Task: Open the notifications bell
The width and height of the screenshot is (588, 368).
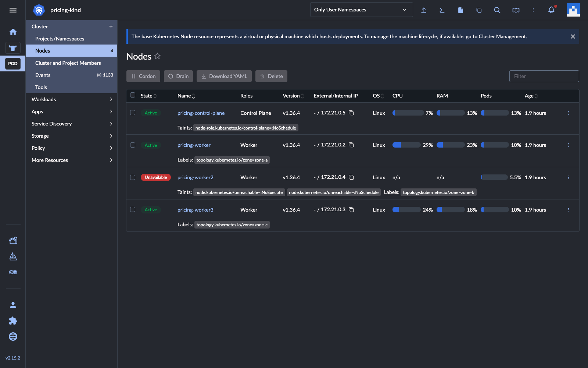Action: tap(551, 10)
